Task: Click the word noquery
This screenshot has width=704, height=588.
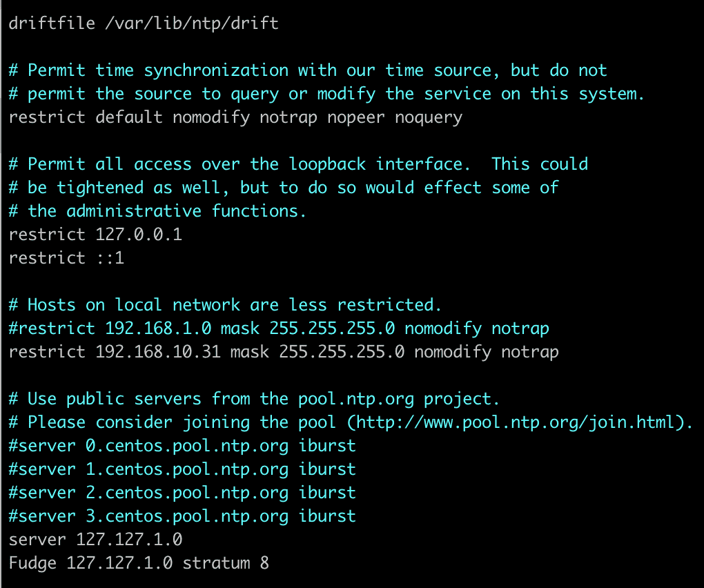Action: click(429, 117)
